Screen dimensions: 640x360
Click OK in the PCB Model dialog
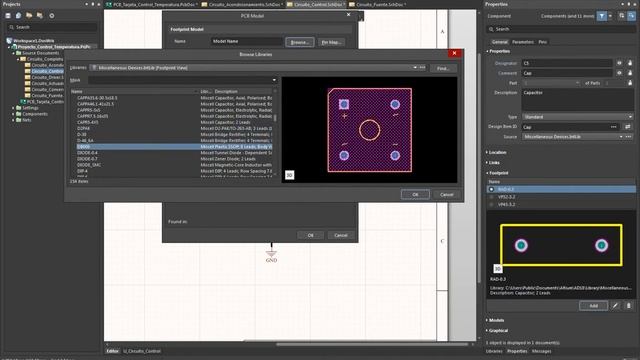coord(310,236)
